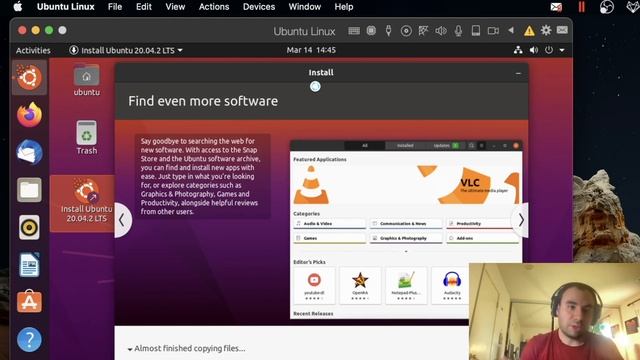Click the first Editor's Picks app thumbnail
Screen dimensions: 640x360
pyautogui.click(x=314, y=286)
